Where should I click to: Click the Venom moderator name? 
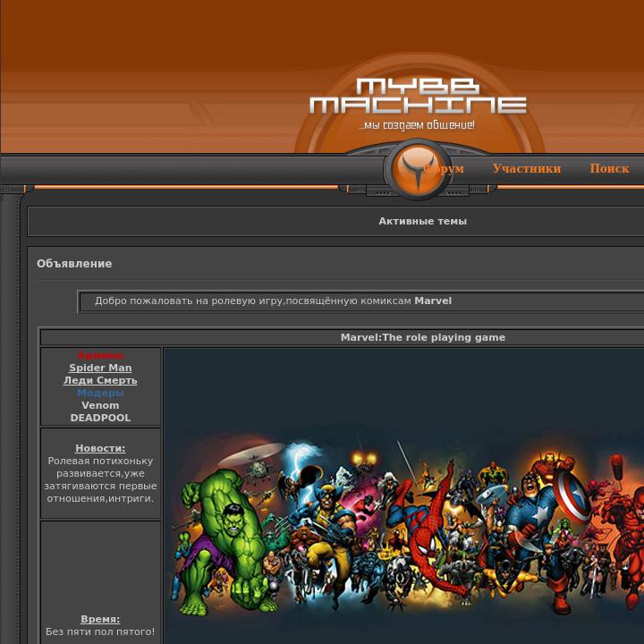(x=100, y=405)
